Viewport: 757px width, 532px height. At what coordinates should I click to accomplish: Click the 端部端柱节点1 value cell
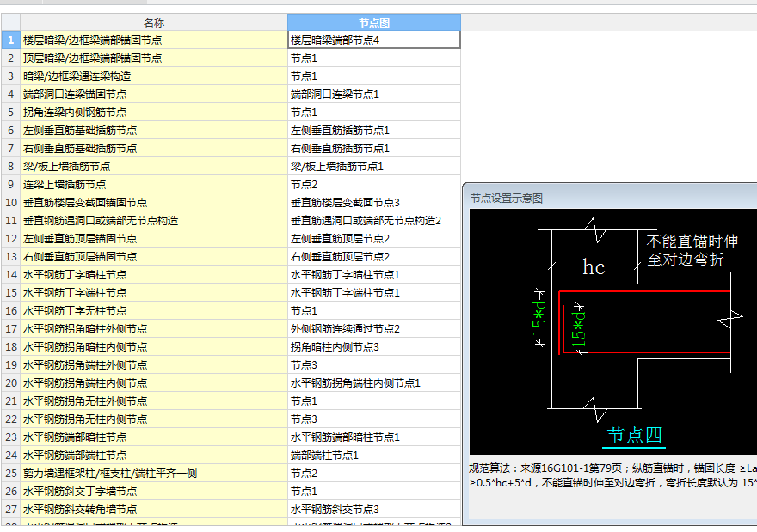point(374,455)
